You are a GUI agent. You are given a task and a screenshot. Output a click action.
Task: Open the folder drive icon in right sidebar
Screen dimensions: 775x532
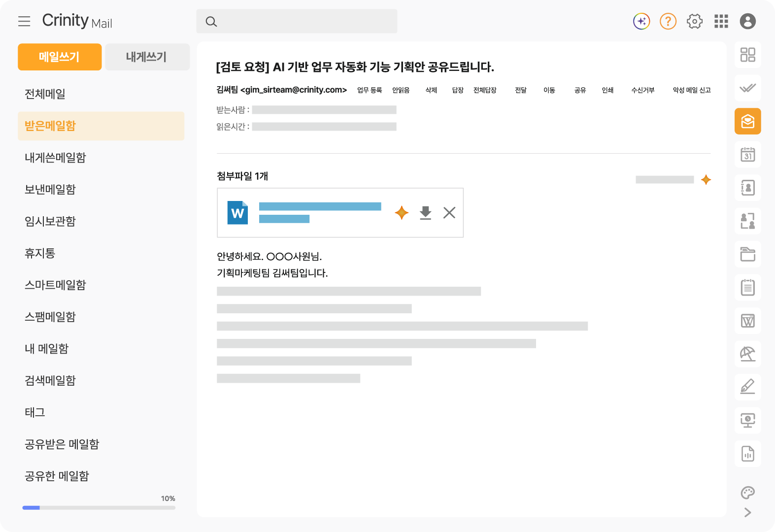[748, 254]
